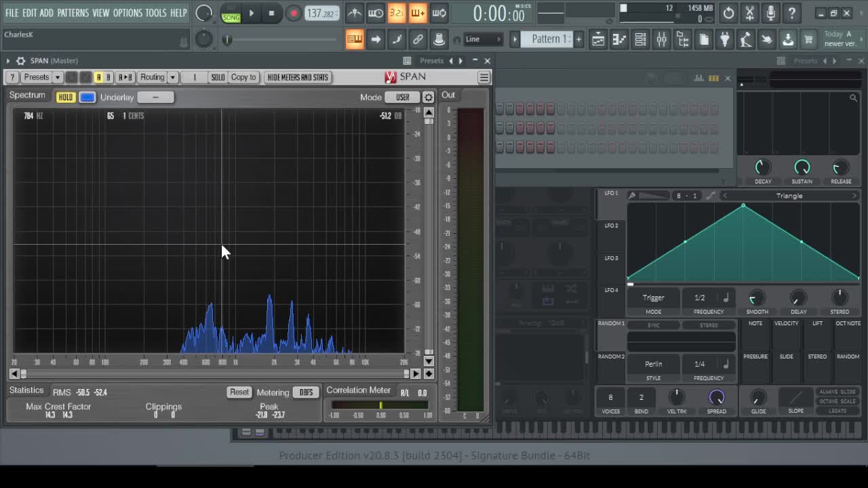The width and height of the screenshot is (868, 488).
Task: Click the next preset arrow in SPAN title bar
Action: 460,61
